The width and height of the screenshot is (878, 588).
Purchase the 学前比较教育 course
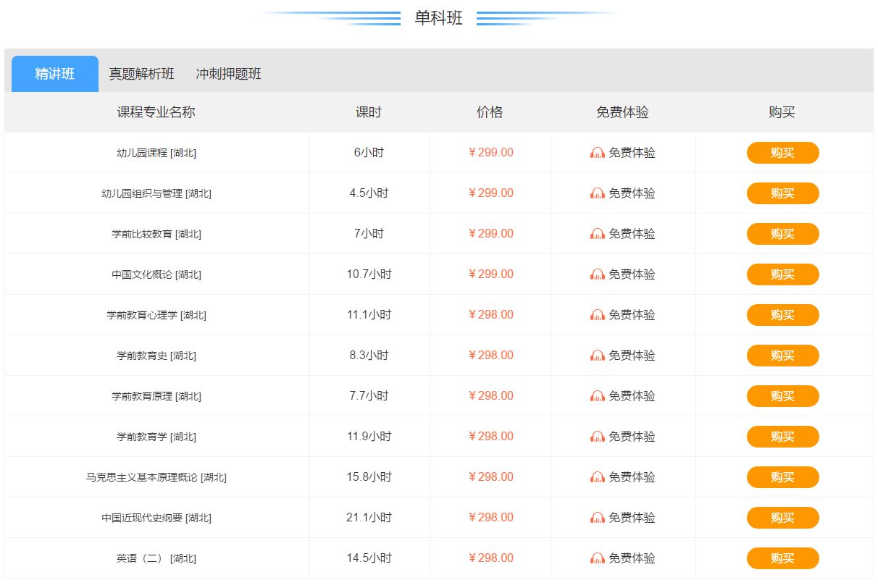[x=783, y=234]
